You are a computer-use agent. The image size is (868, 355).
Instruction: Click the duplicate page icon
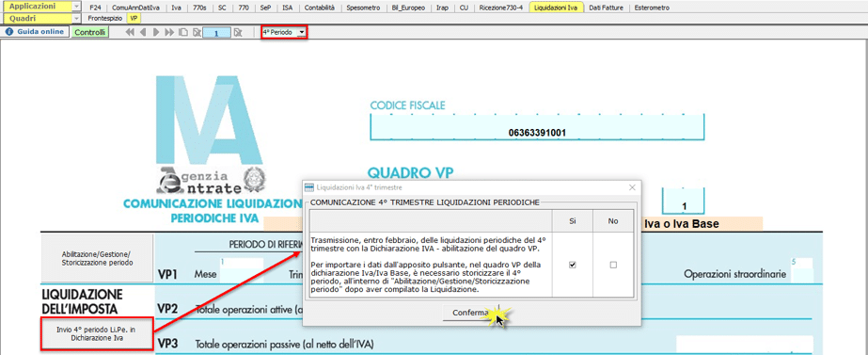(x=182, y=33)
